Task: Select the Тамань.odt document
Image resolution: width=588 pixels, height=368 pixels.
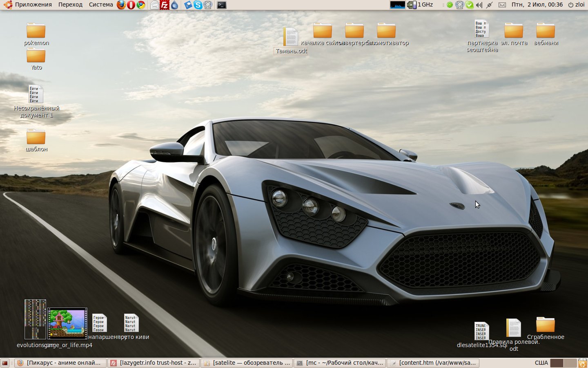Action: click(291, 41)
